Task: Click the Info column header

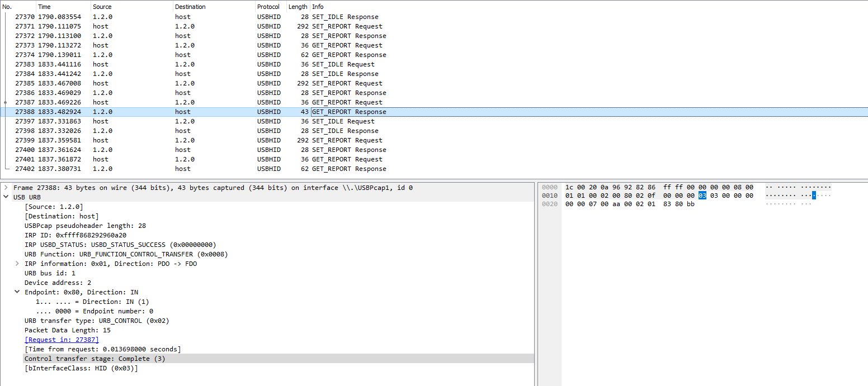Action: (318, 7)
